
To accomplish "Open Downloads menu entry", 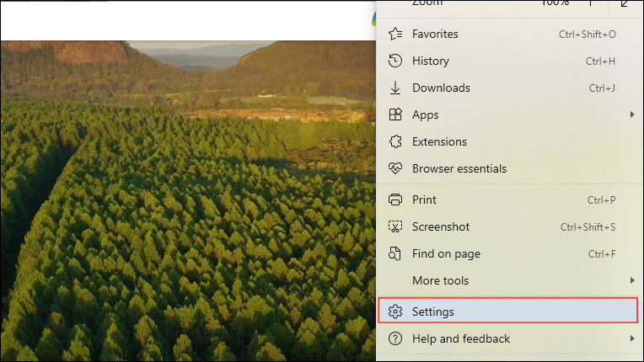I will coord(510,88).
